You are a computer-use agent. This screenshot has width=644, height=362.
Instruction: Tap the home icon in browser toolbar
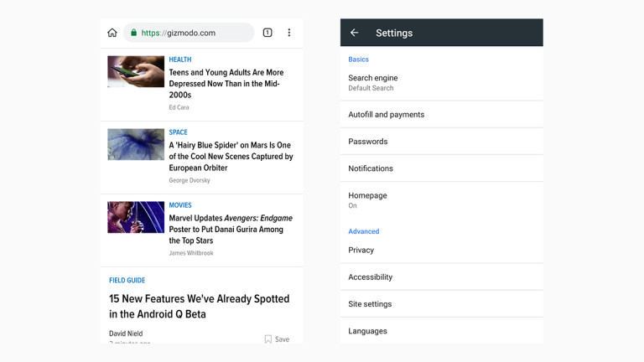click(x=112, y=33)
